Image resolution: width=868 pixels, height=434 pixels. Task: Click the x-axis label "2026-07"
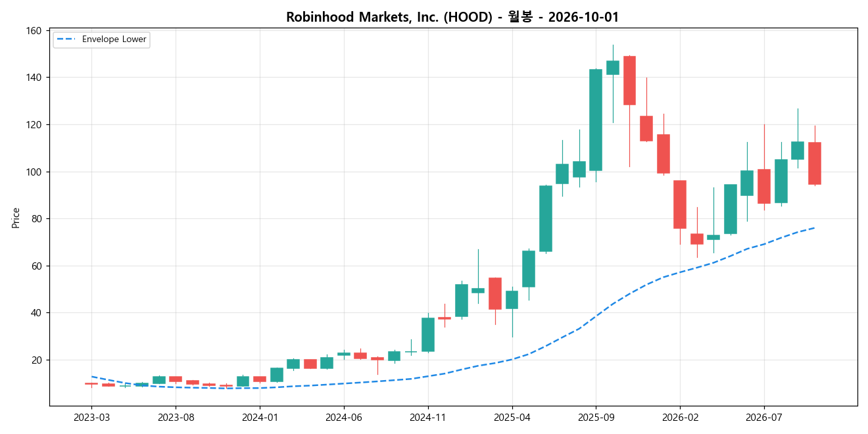tap(764, 417)
